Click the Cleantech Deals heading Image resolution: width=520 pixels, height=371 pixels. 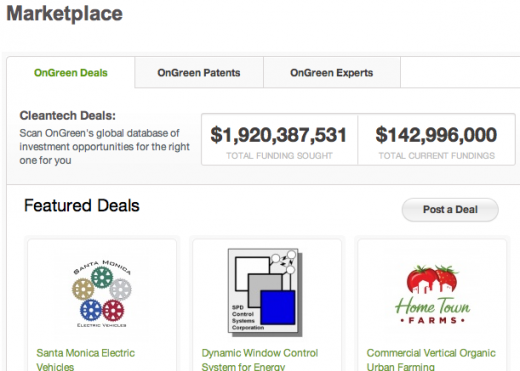[68, 116]
